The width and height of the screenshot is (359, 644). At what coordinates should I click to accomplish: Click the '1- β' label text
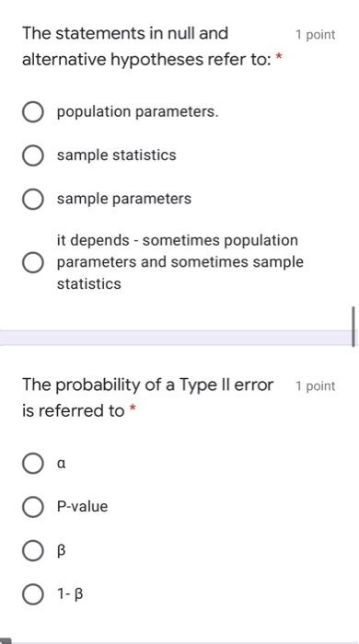(70, 594)
